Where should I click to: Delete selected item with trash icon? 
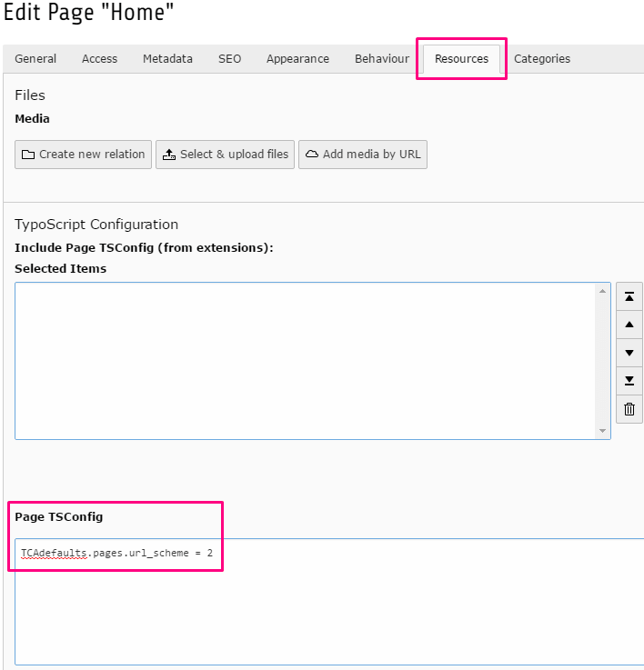[x=629, y=409]
